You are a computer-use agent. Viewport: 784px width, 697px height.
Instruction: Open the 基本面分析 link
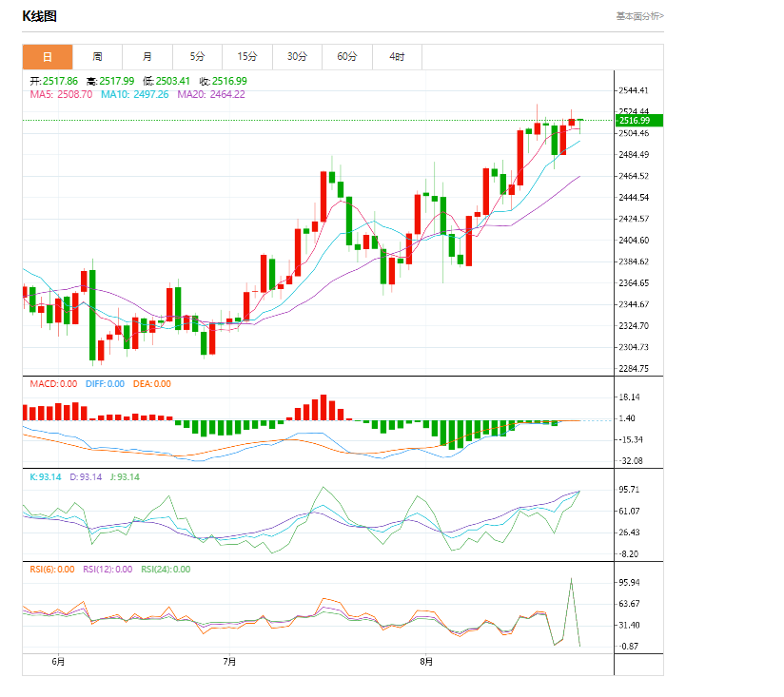639,16
